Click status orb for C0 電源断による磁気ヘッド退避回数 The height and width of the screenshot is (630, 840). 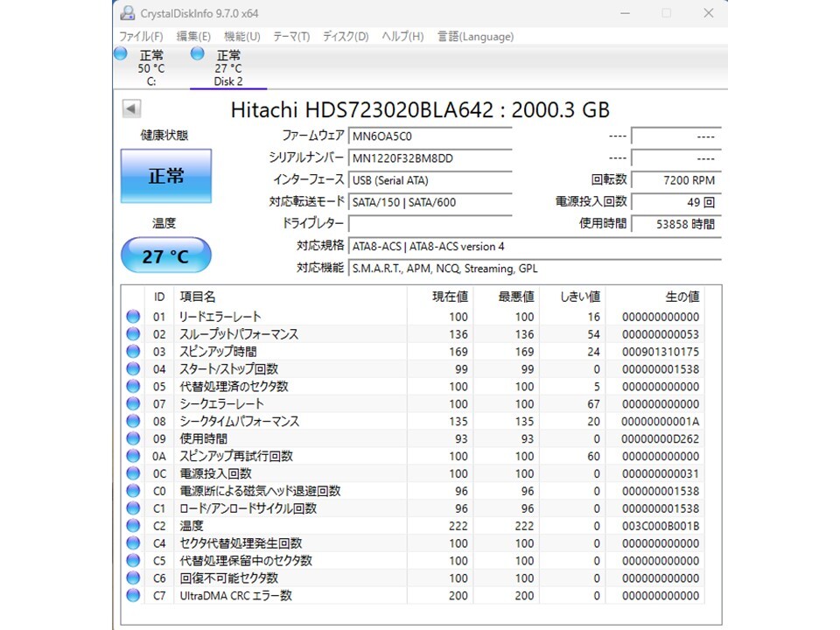pyautogui.click(x=133, y=491)
